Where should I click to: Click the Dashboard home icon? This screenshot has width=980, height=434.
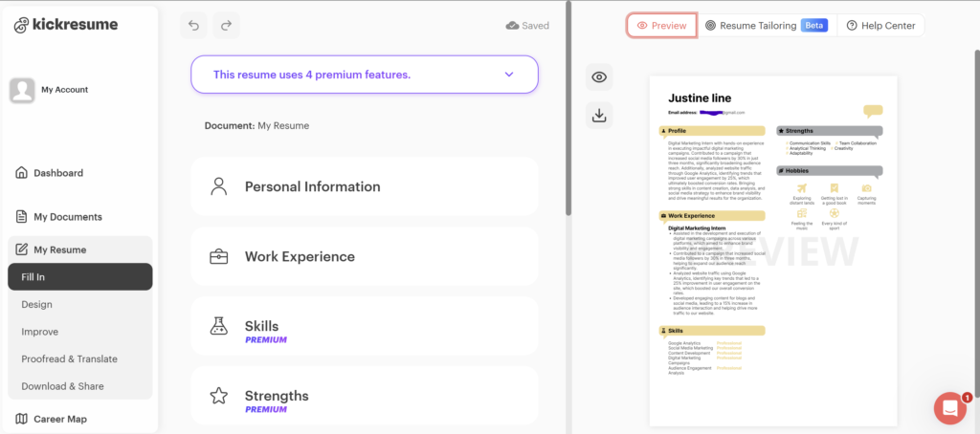coord(21,173)
